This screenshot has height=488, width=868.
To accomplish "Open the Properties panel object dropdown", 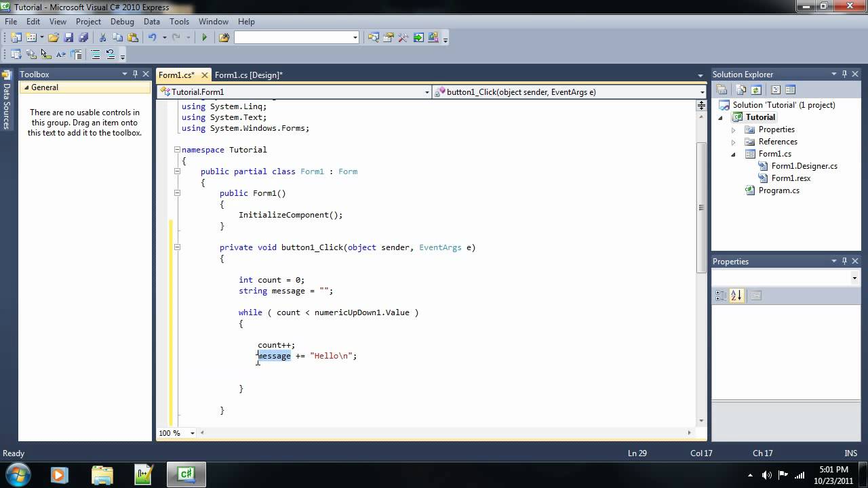I will [854, 278].
